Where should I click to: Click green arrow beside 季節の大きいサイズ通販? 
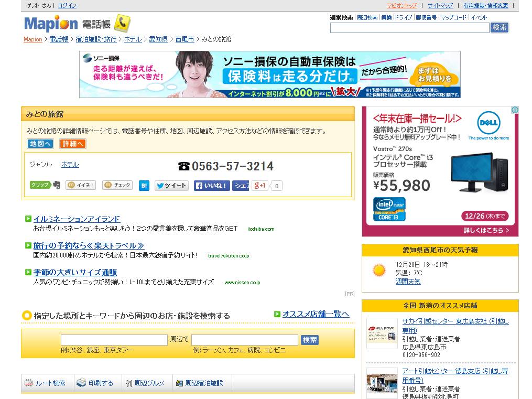point(28,272)
